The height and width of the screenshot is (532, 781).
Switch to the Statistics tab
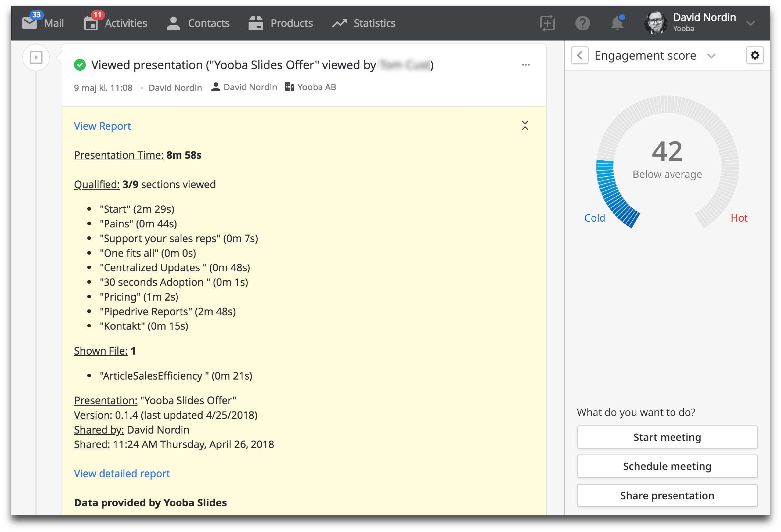[374, 23]
